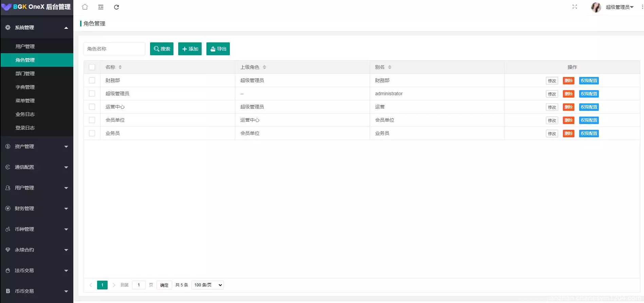Click 修改 for the 财務部 row
This screenshot has height=303, width=644.
pyautogui.click(x=552, y=81)
